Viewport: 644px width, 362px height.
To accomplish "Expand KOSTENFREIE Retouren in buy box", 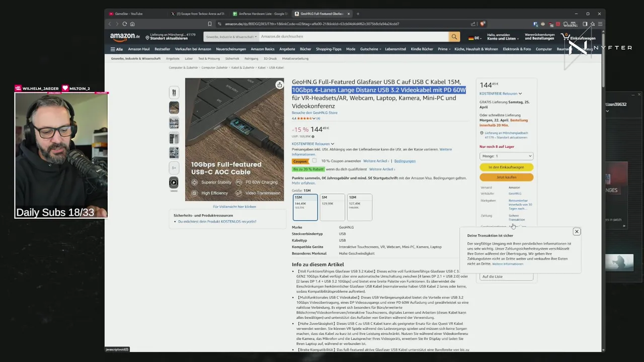I will [x=501, y=94].
